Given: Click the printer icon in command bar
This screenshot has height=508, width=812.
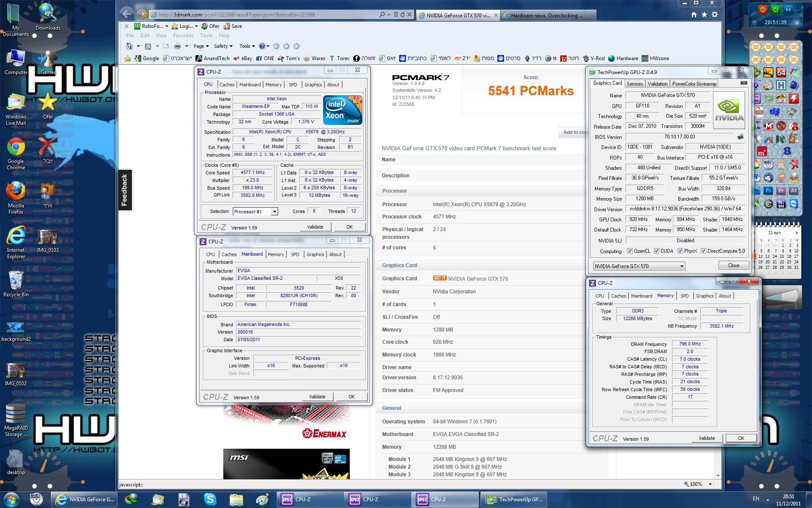Looking at the screenshot, I should 178,46.
